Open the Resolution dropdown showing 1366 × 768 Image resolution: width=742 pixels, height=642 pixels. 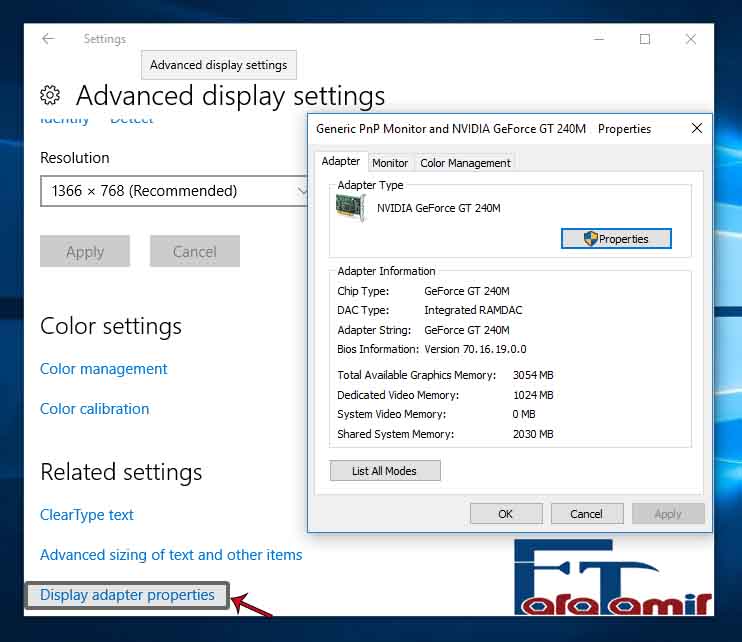(174, 191)
